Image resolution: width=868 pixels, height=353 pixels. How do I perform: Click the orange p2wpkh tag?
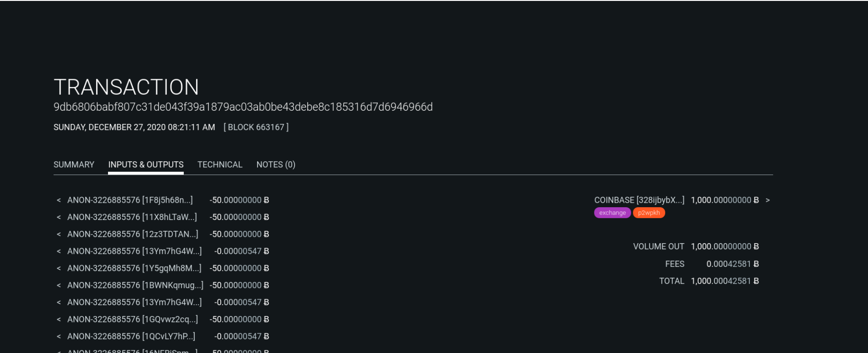[x=649, y=213]
